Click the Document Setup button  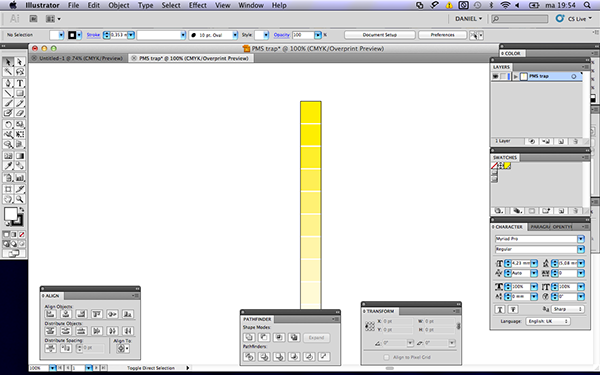point(380,35)
